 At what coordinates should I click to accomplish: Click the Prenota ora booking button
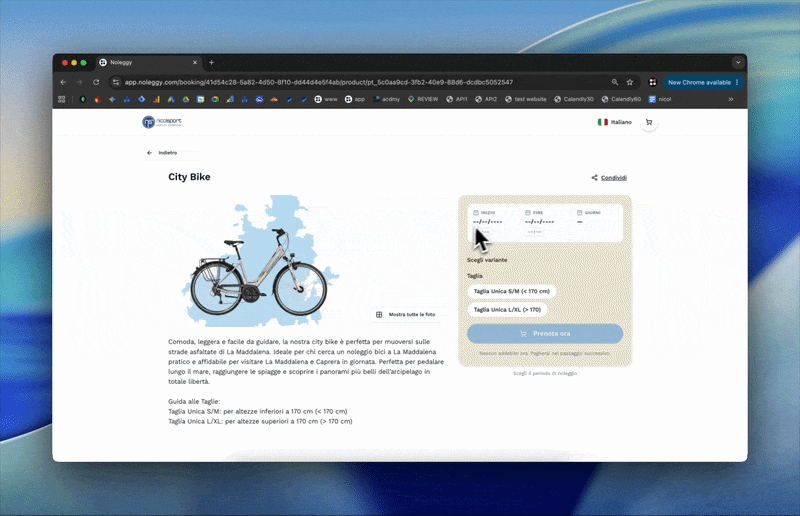[x=545, y=334]
